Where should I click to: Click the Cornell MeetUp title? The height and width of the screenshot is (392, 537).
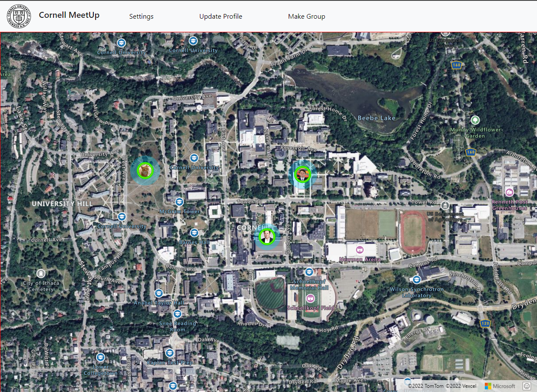click(69, 15)
